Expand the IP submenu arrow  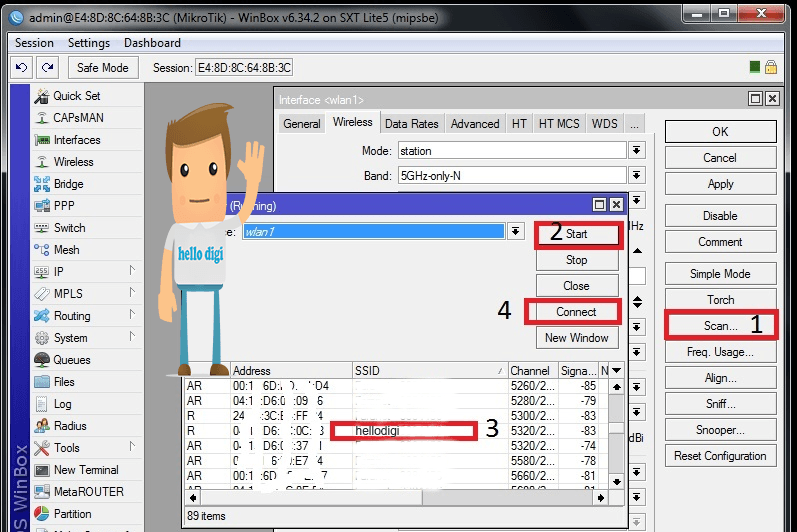[x=132, y=270]
